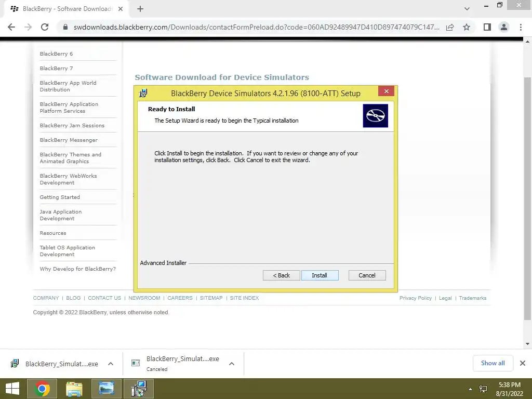Open BlackBerry 7 sidebar link
This screenshot has width=532, height=399.
(56, 69)
